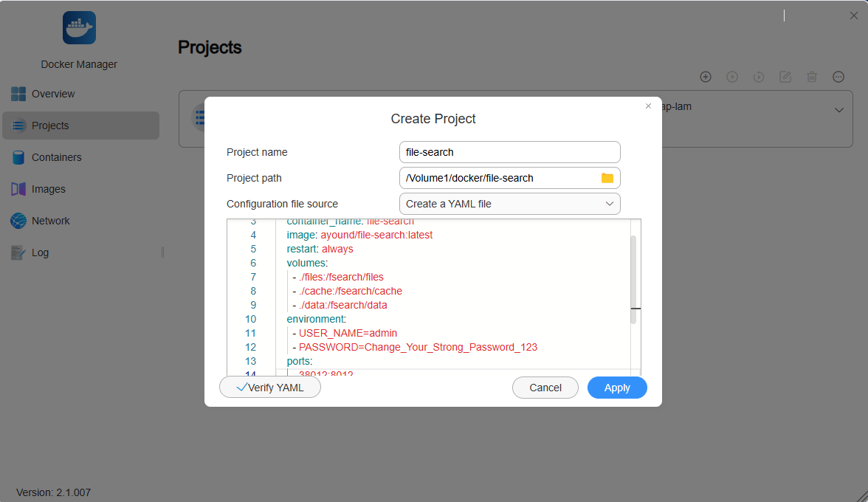Open Configuration file source dropdown
The height and width of the screenshot is (502, 868).
[509, 204]
